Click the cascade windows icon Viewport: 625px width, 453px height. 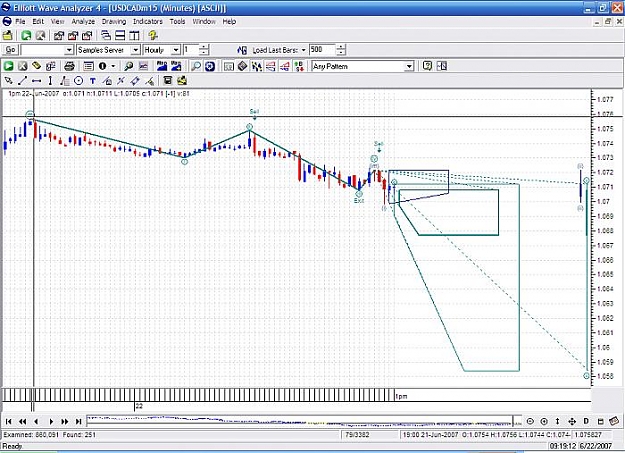click(x=106, y=35)
